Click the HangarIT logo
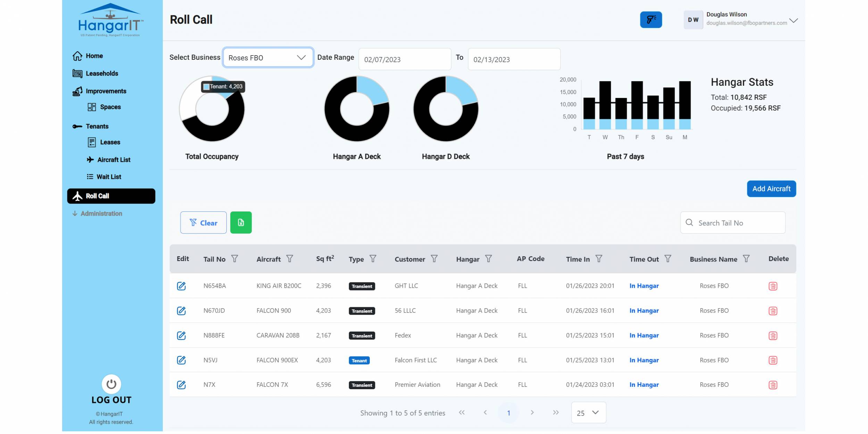Screen dimensions: 868x434 pos(110,20)
